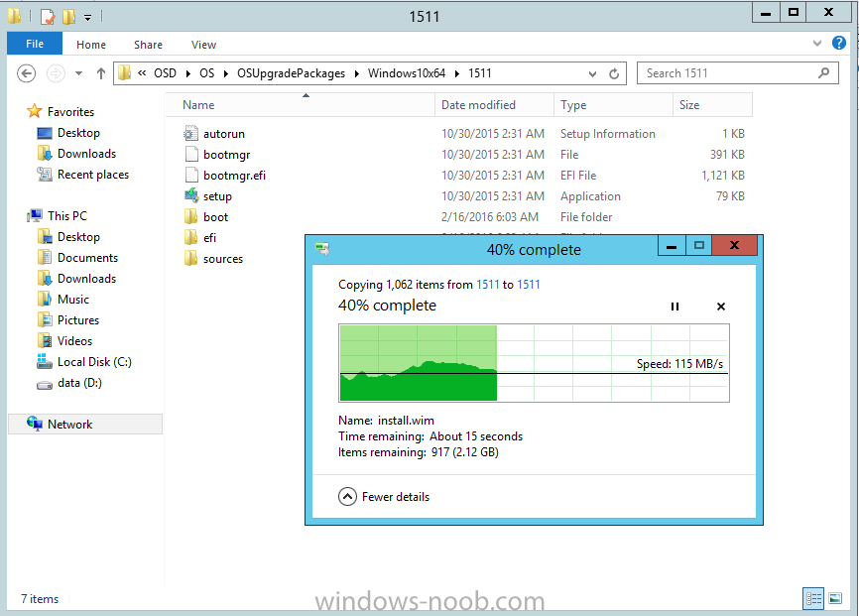The image size is (859, 616).
Task: Click the Network icon in sidebar
Action: click(35, 424)
